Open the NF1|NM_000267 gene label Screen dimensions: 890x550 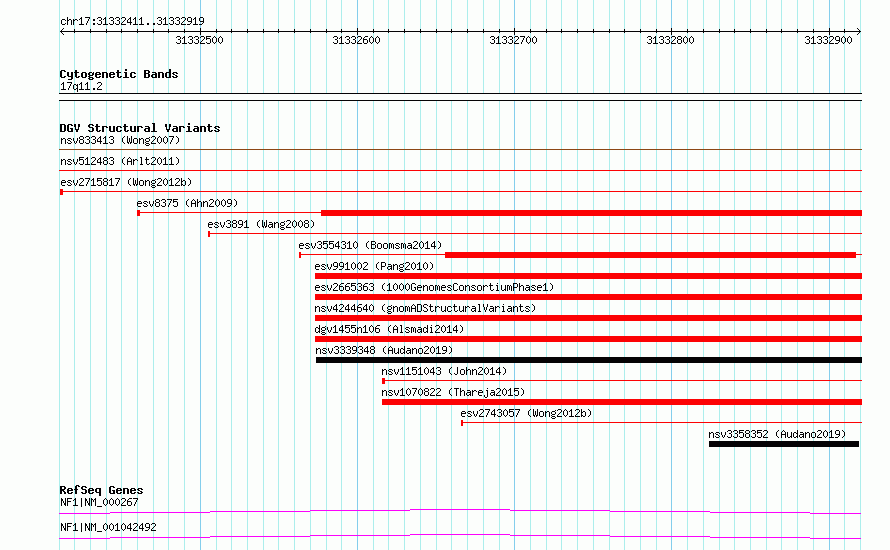(x=99, y=502)
